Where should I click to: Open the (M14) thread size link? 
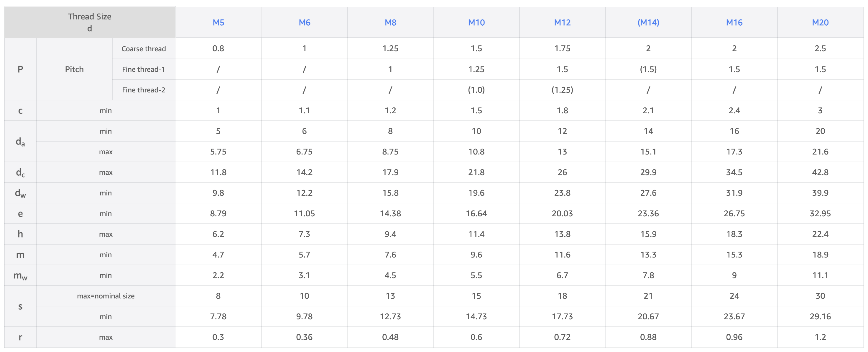(648, 23)
